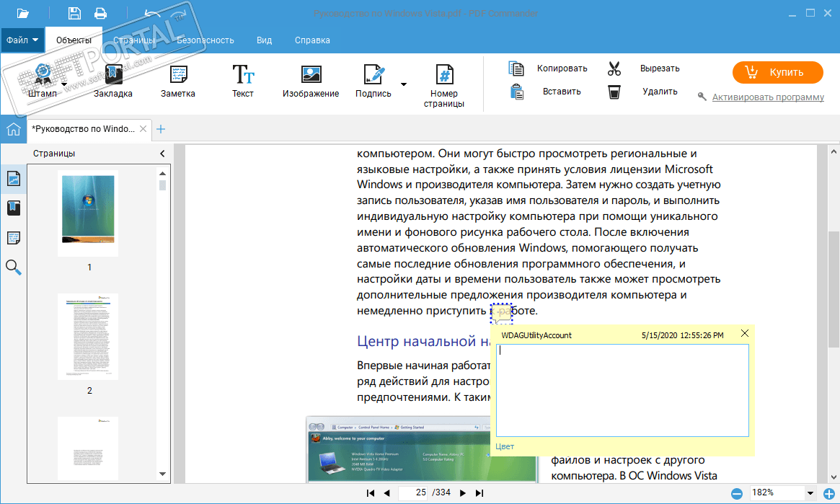
Task: Open the bookmarks panel from the sidebar
Action: [14, 208]
